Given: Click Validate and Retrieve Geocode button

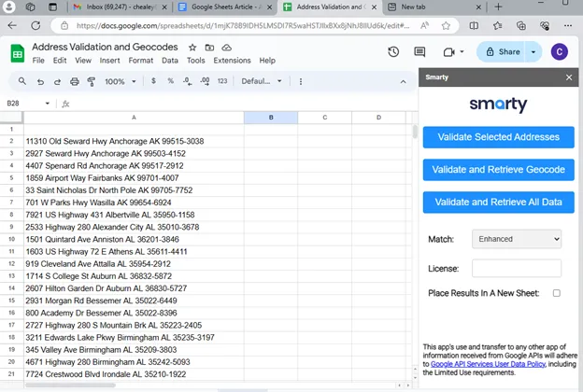Looking at the screenshot, I should (498, 170).
